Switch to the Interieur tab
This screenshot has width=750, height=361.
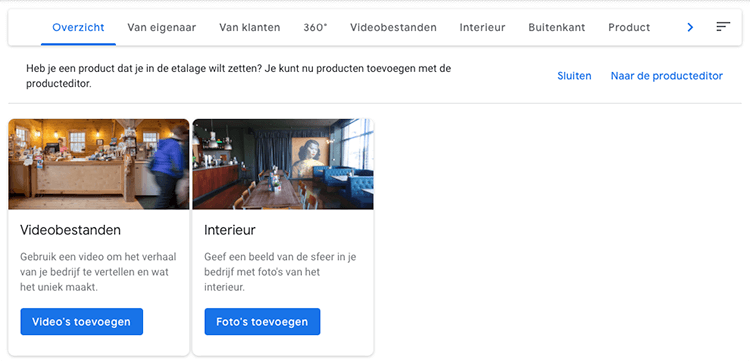tap(483, 28)
